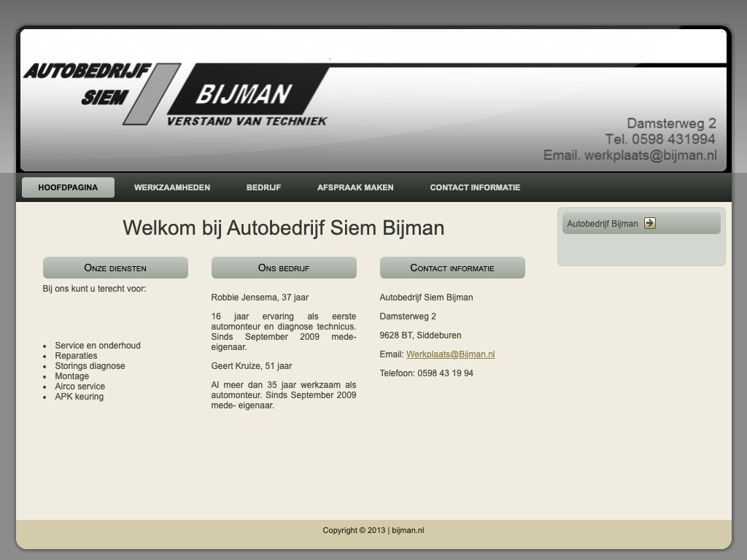Click the arrow icon beside Autobedrijf Bijman
The image size is (747, 560).
(650, 223)
